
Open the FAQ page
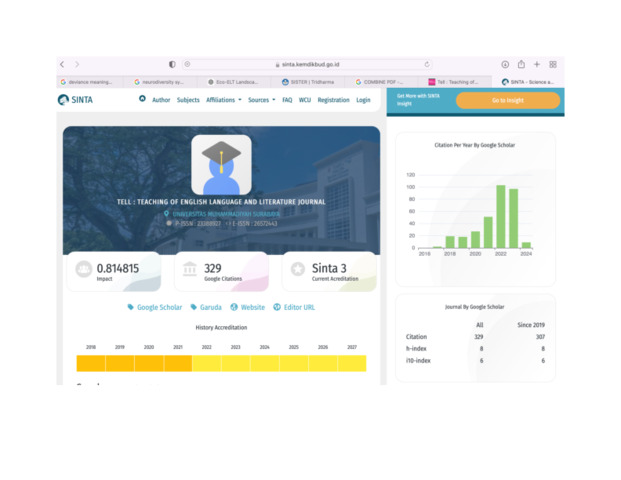(x=287, y=100)
